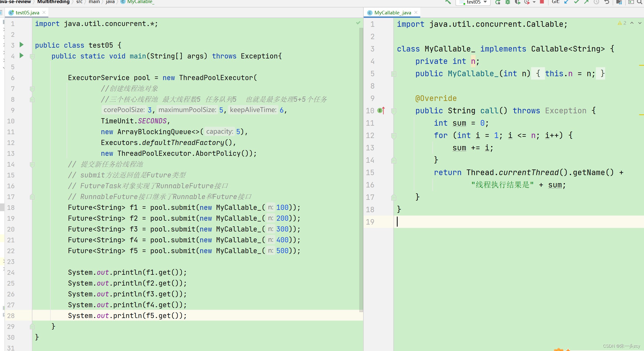
Task: Click the corePoolSize: inlay hint
Action: (124, 110)
